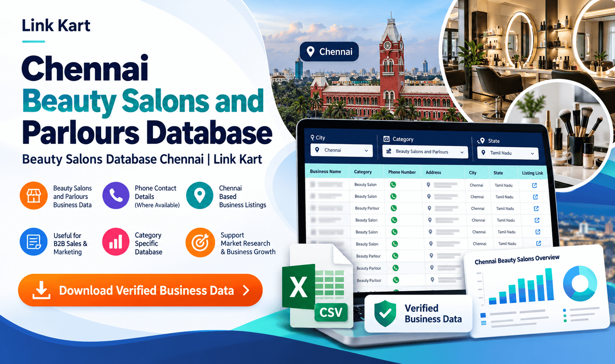
Task: Click address pin icon in first table row
Action: [428, 185]
